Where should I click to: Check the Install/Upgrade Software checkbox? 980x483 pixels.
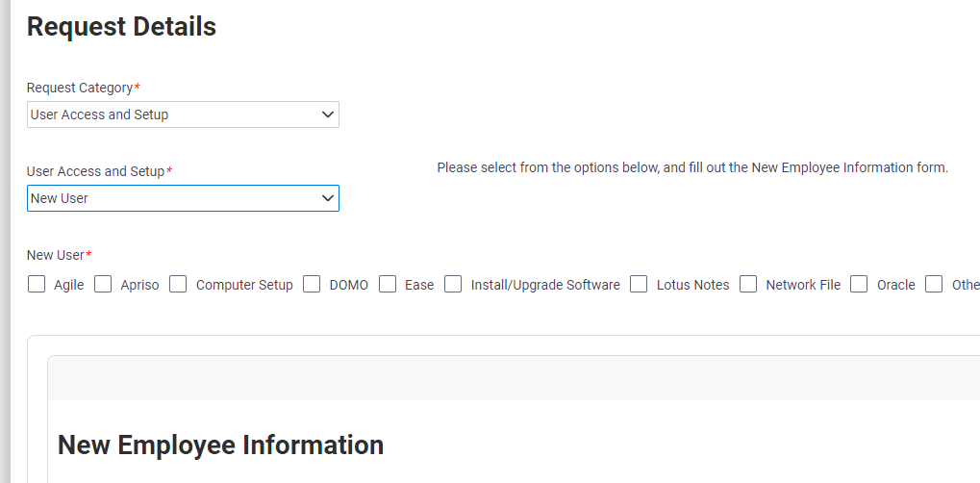click(x=453, y=284)
